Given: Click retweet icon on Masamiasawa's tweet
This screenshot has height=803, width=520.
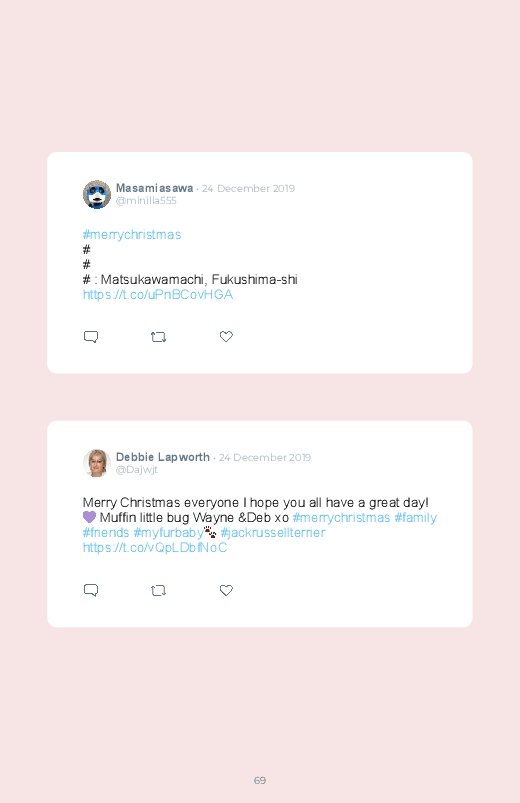Looking at the screenshot, I should click(158, 337).
